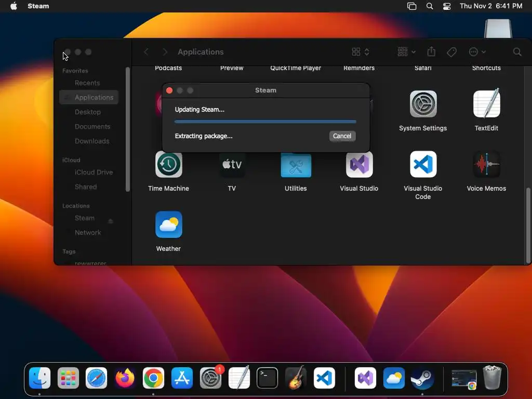The height and width of the screenshot is (399, 532).
Task: Open System Settings from the Dock
Action: 210,378
